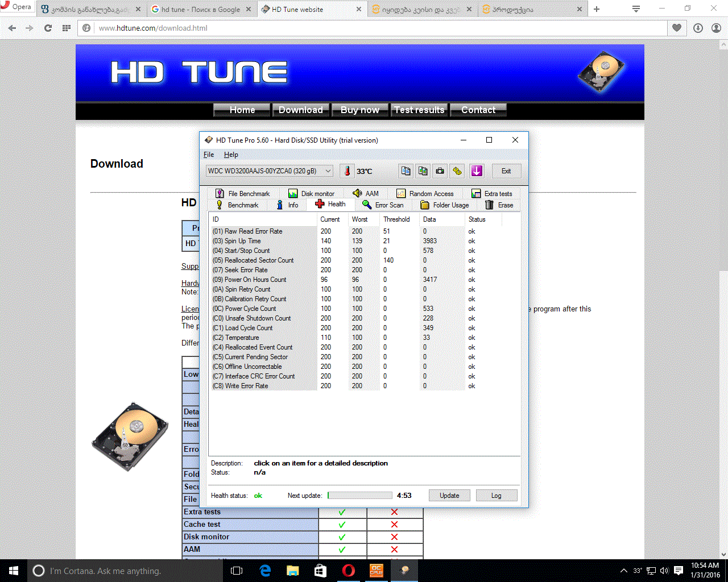Sort by the ID column header
The height and width of the screenshot is (582, 728).
point(263,219)
